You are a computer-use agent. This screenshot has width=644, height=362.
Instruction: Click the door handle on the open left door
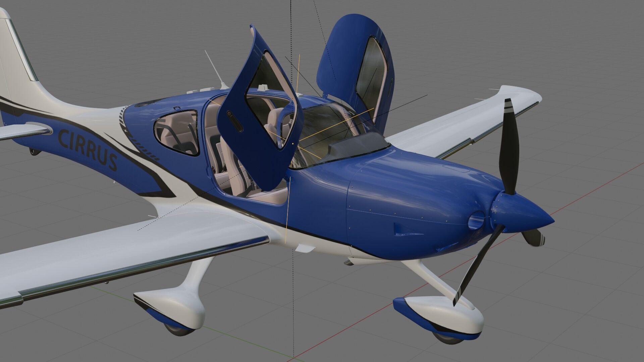pos(234,121)
